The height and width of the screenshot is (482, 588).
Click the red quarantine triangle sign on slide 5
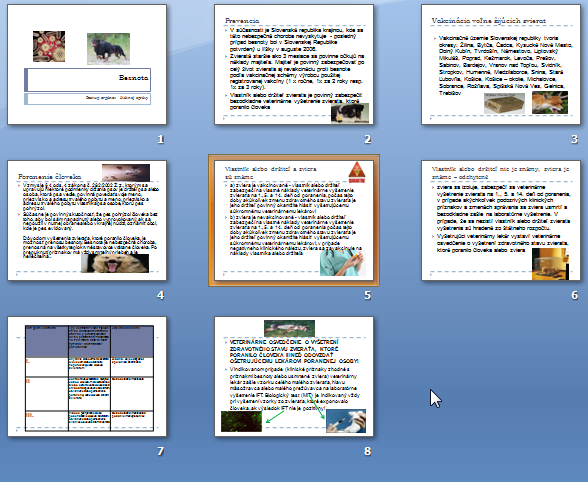[357, 173]
